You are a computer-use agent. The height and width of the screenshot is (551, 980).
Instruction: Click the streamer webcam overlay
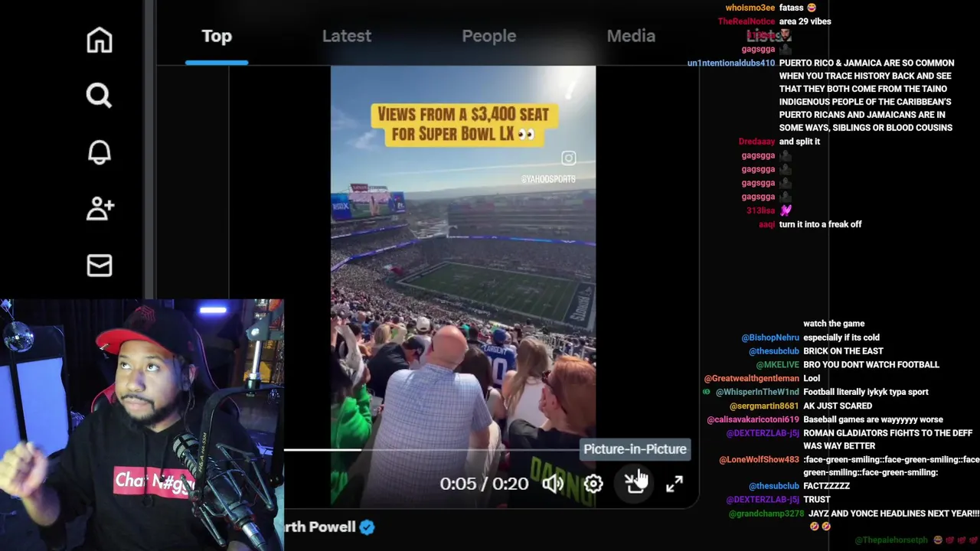tap(142, 425)
